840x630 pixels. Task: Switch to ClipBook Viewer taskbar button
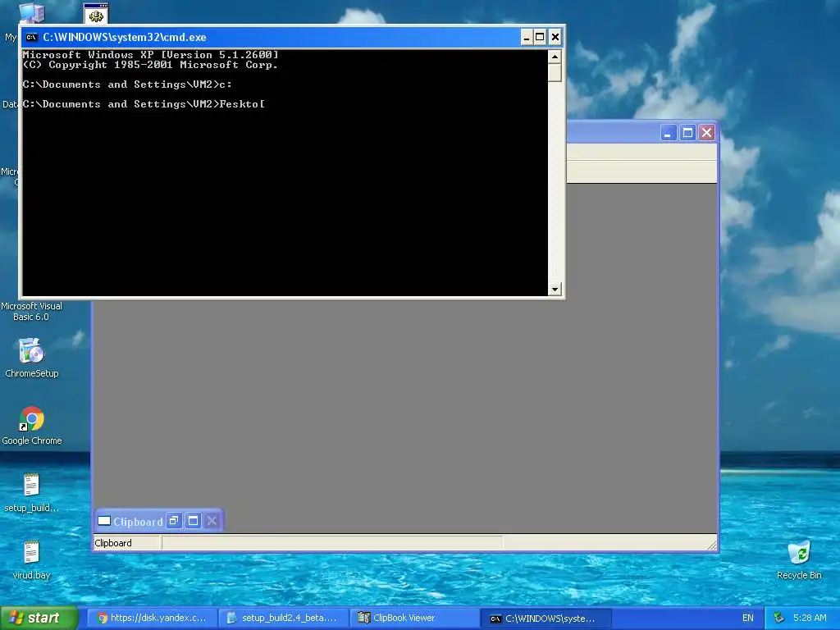[414, 618]
